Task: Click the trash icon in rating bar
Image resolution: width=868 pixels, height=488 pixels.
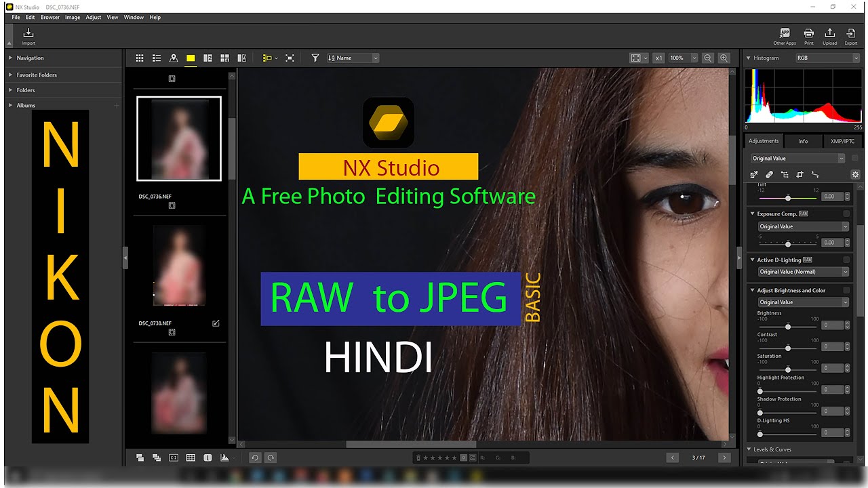Action: [418, 457]
